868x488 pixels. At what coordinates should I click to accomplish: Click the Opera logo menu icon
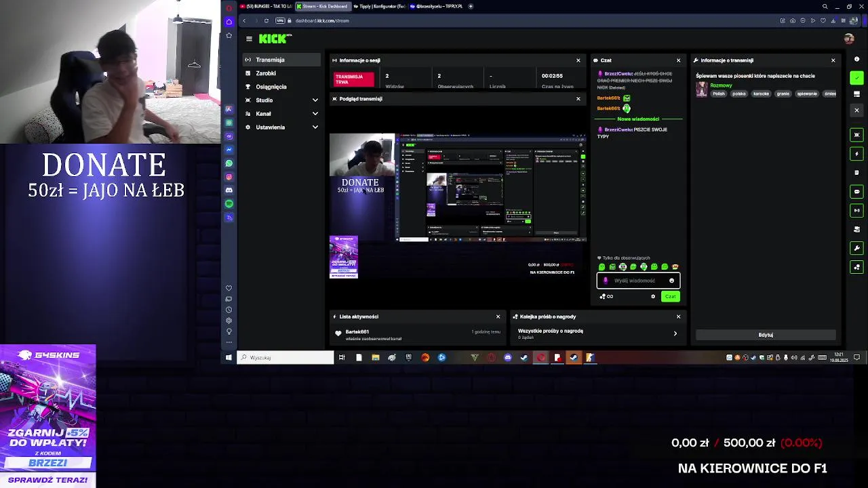pyautogui.click(x=229, y=7)
